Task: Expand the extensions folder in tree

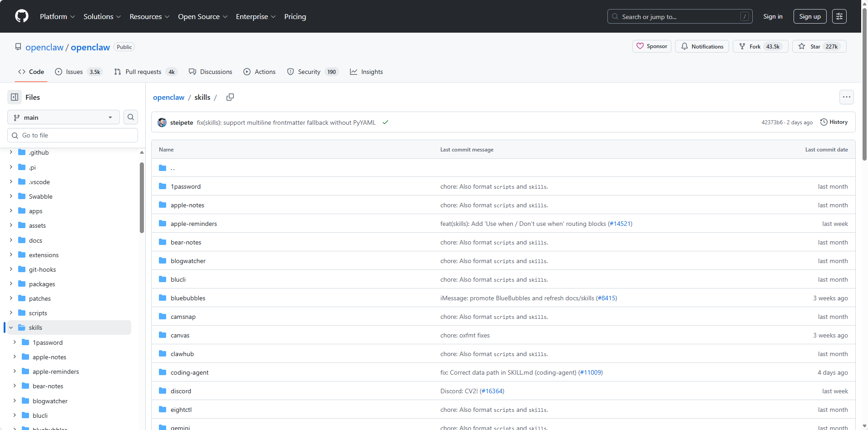Action: (x=11, y=255)
